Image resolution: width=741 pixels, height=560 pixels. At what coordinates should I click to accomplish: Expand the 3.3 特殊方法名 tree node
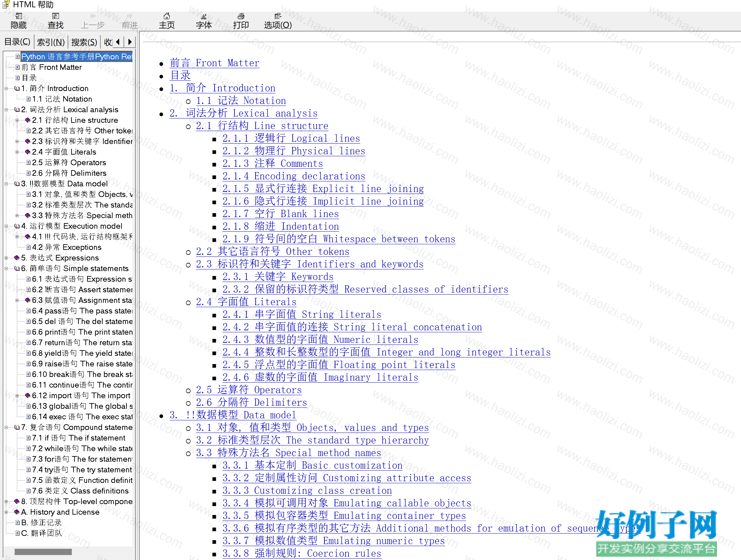pos(17,216)
